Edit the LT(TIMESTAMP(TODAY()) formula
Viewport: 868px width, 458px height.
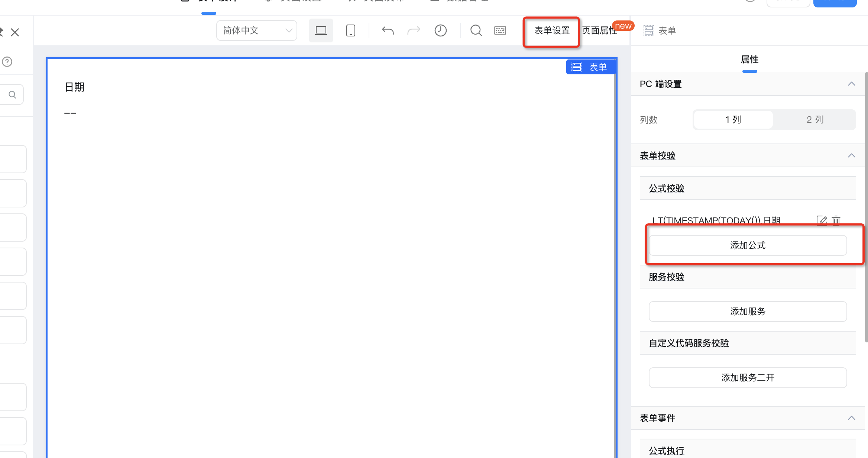822,220
